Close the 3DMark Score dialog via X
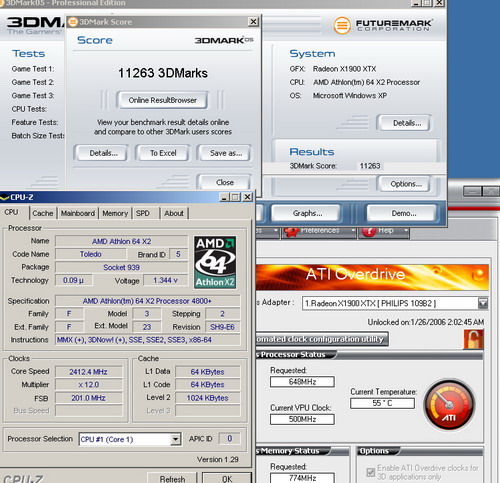The image size is (500, 483). (253, 22)
